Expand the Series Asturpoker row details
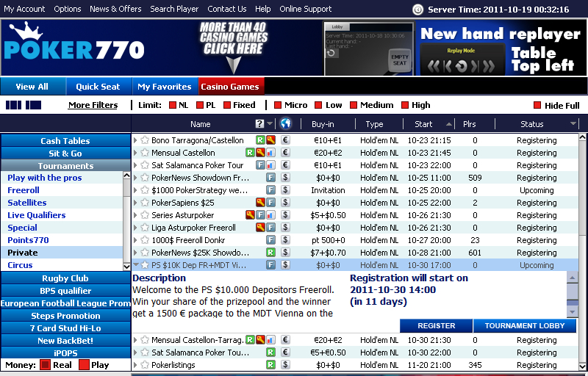The height and width of the screenshot is (376, 588). (x=135, y=215)
